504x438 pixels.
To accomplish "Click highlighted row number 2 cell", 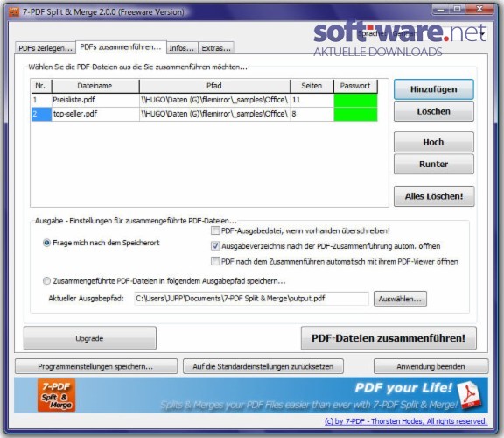I will point(41,114).
